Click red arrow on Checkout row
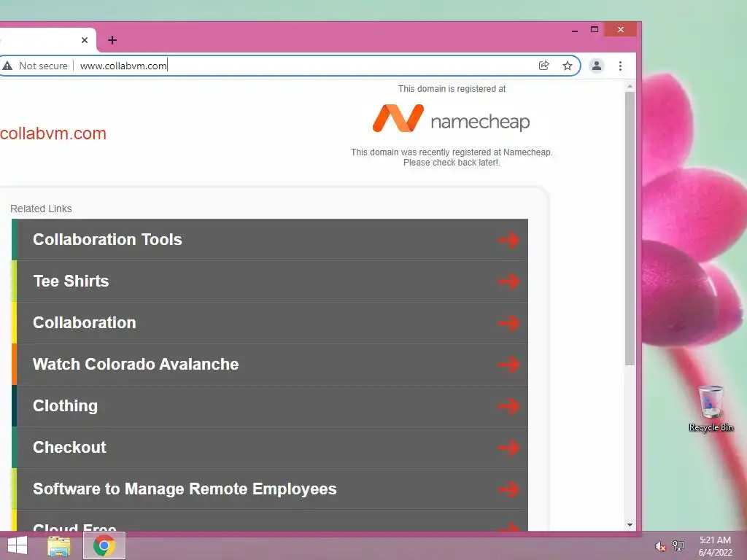This screenshot has width=747, height=560. click(508, 448)
